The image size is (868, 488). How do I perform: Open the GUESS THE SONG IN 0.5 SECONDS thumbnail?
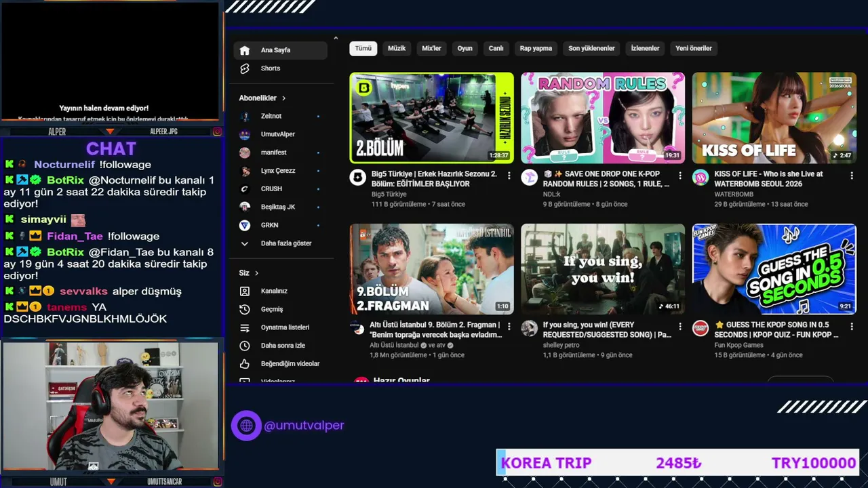774,269
